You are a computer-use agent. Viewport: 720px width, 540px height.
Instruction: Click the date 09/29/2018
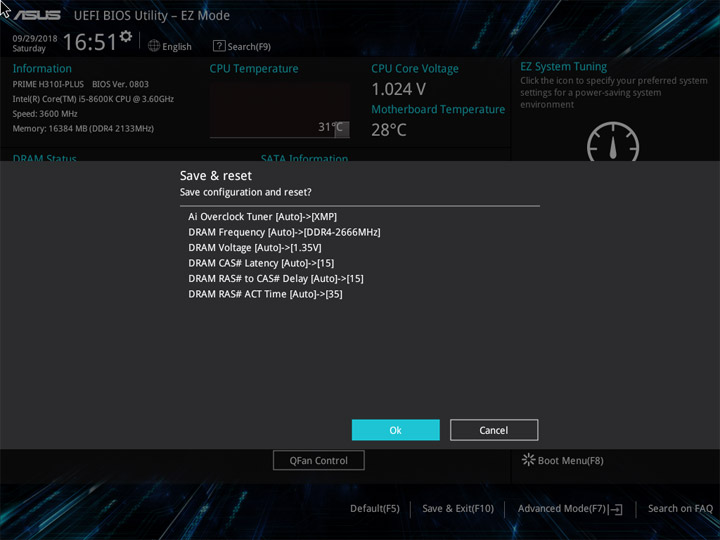click(35, 39)
